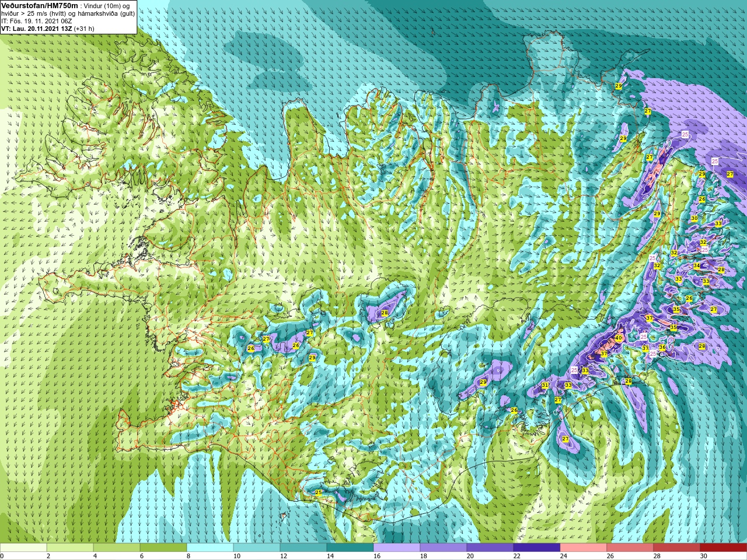Screen dimensions: 747x560
Task: Click the Veðurstofan/HM750m title text
Action: [x=39, y=5]
